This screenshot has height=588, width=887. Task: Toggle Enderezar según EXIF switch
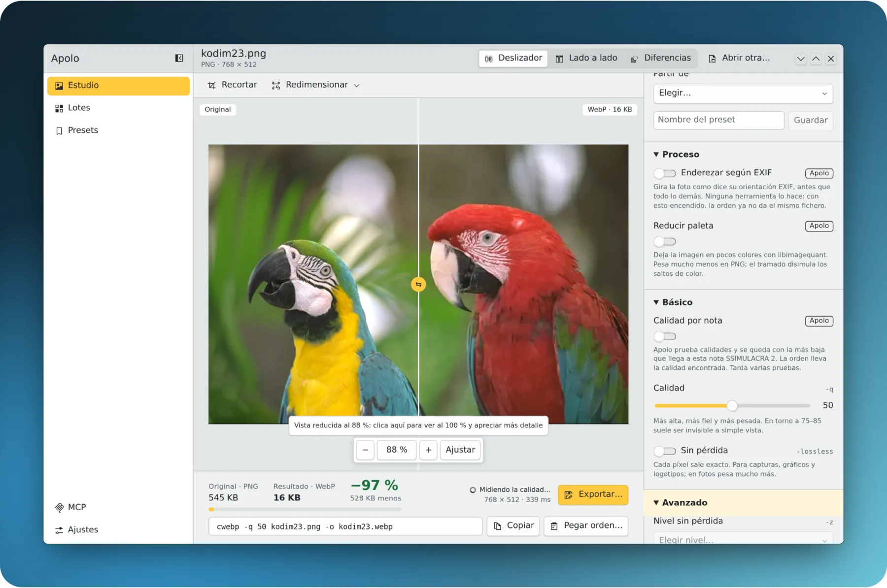point(665,173)
